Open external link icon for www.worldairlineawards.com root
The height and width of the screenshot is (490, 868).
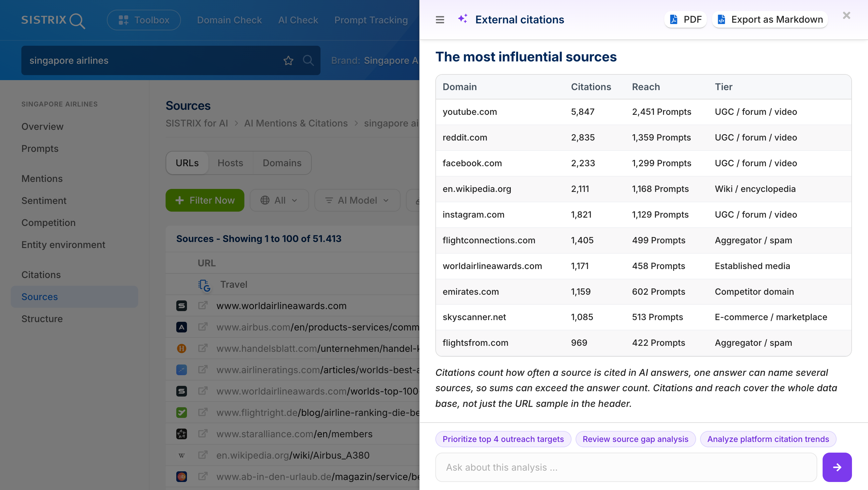203,305
